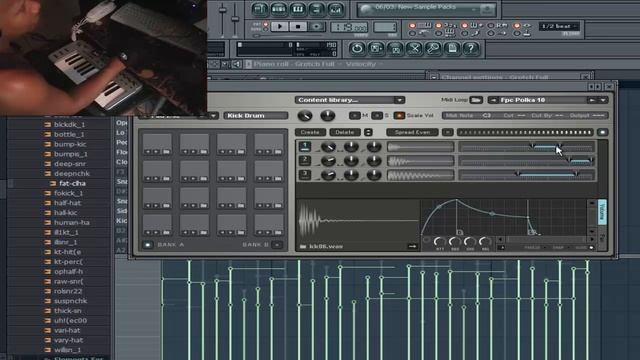
Task: Select human-ha sample in browser
Action: coord(71,223)
